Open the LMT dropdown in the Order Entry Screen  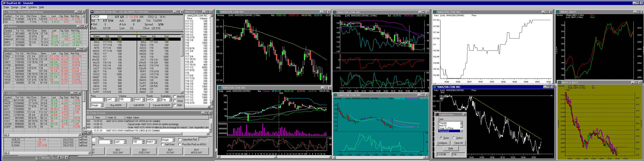pos(125,142)
